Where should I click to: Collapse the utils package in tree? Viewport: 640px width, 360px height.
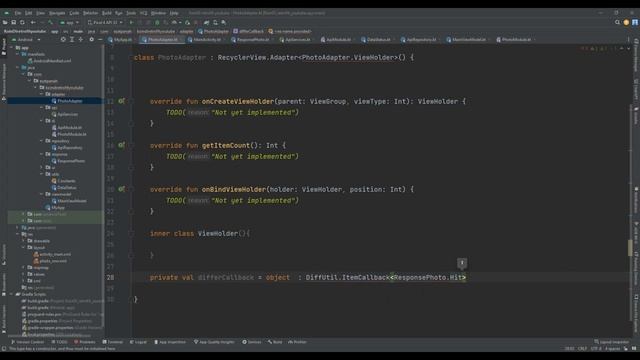tap(41, 174)
